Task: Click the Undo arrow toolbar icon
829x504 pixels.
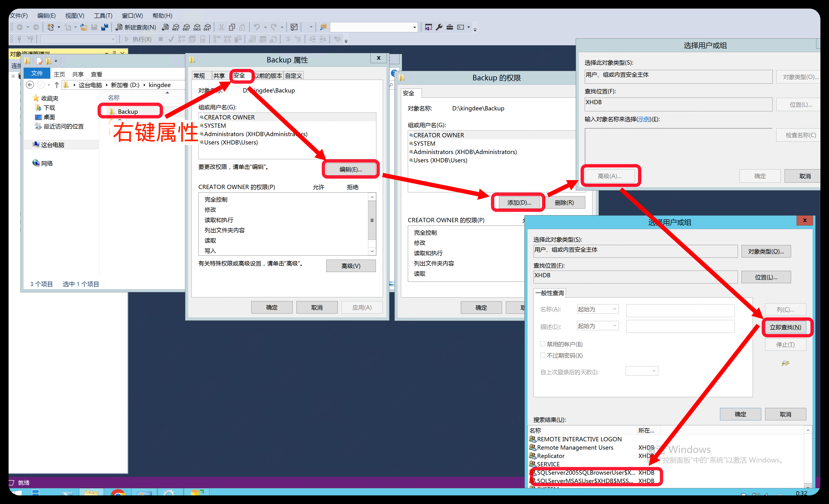Action: [257, 27]
